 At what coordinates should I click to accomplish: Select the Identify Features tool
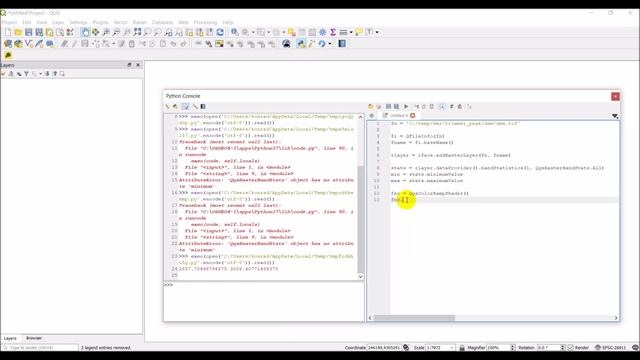click(235, 32)
